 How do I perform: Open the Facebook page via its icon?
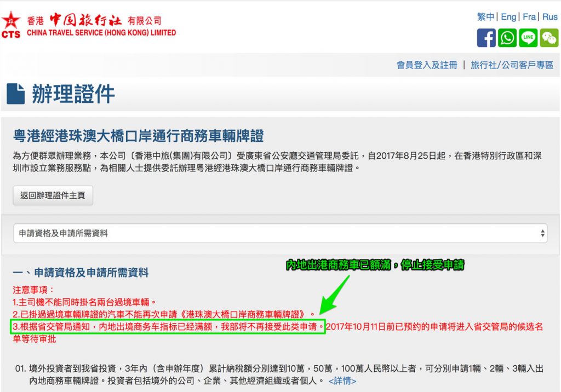[x=486, y=38]
